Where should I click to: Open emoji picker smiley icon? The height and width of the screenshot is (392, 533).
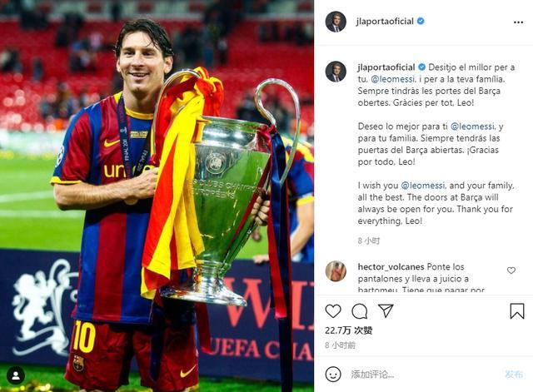point(333,375)
